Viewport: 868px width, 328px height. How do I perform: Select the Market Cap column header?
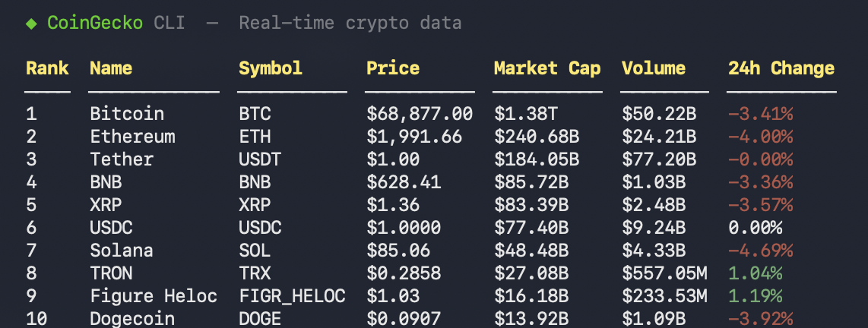point(547,68)
